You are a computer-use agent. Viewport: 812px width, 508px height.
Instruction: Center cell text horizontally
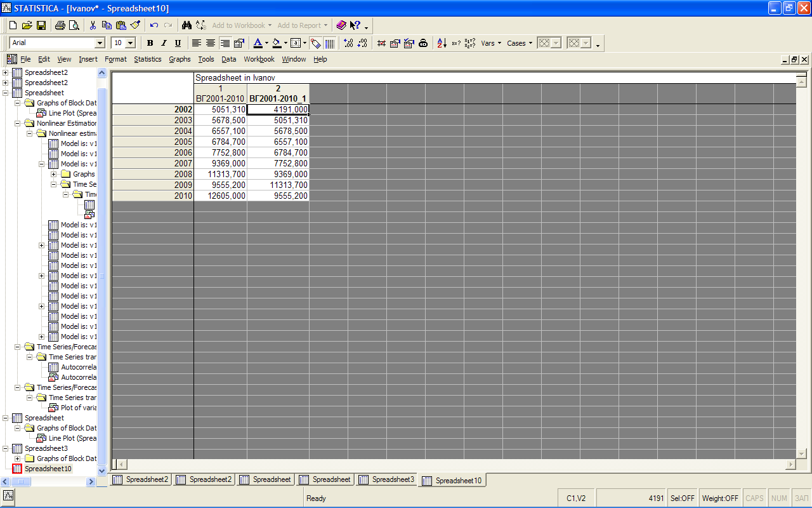click(211, 43)
